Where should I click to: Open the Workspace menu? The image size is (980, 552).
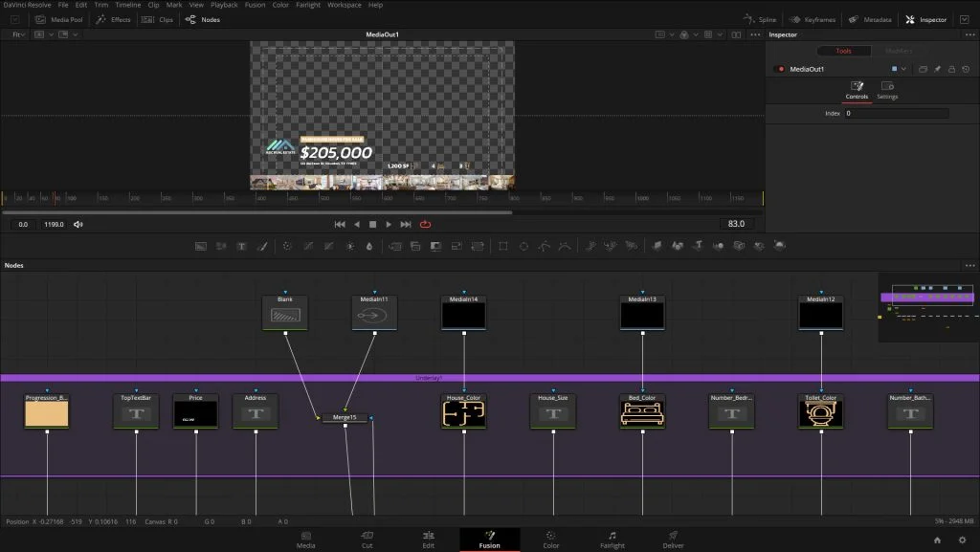coord(345,5)
